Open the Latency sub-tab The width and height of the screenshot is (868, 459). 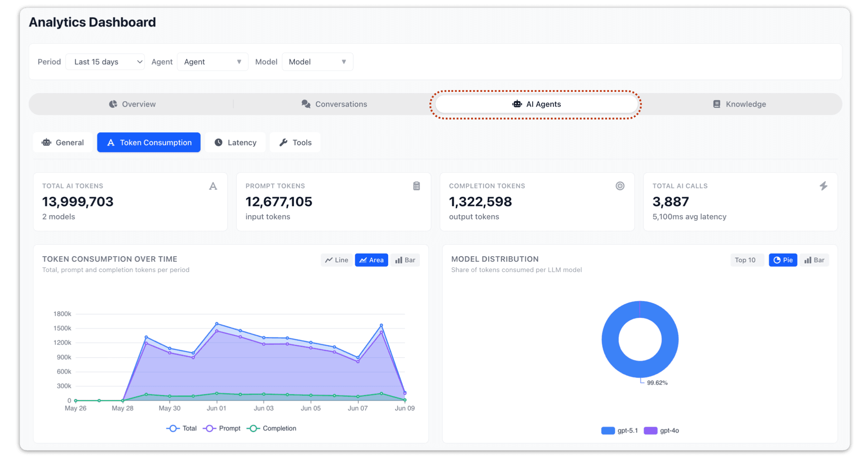tap(235, 143)
